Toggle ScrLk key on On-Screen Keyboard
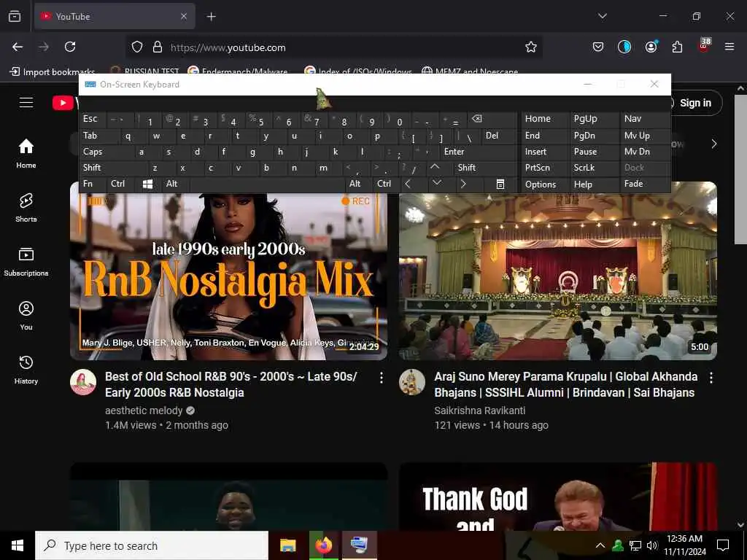747x560 pixels. [x=595, y=168]
